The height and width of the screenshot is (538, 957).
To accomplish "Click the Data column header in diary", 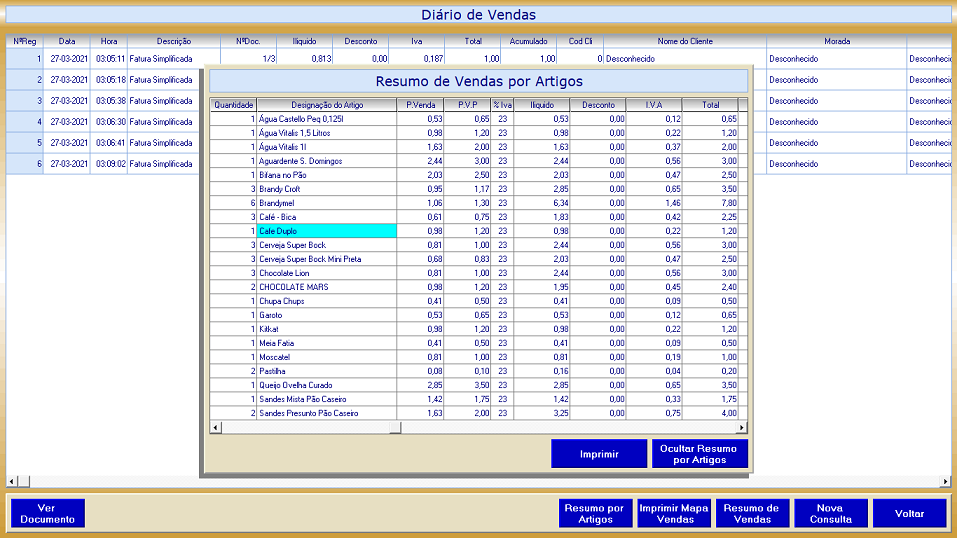I will [x=67, y=42].
